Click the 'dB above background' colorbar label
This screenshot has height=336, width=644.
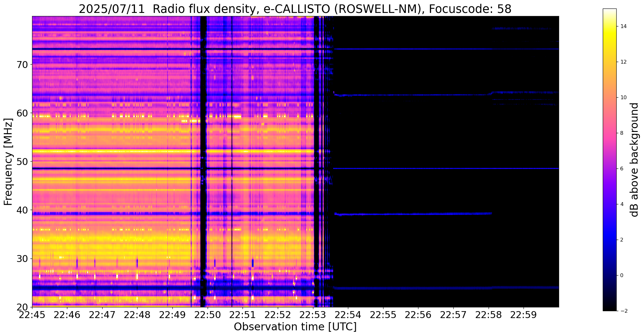(635, 160)
